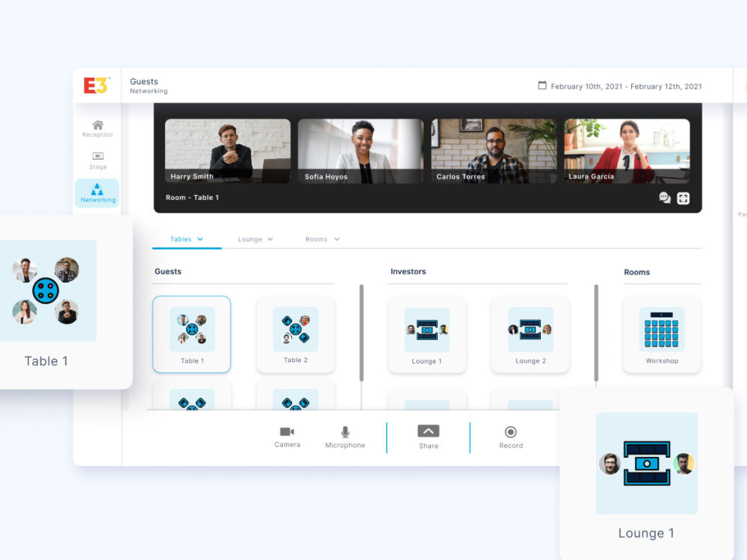747x560 pixels.
Task: Toggle the Camera control
Action: (x=287, y=437)
